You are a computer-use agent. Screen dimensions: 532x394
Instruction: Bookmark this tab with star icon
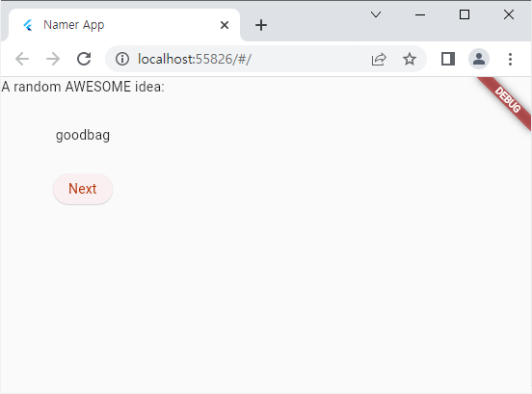(410, 59)
